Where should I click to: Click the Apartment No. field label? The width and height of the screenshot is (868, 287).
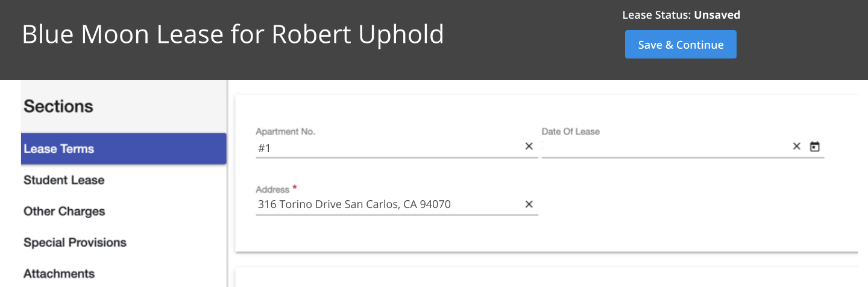[285, 131]
